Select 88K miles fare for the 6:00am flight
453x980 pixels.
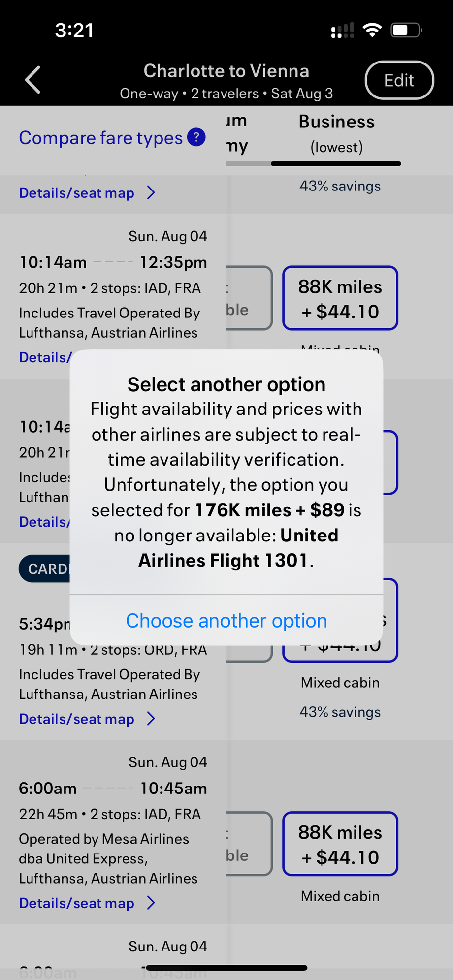pos(340,844)
